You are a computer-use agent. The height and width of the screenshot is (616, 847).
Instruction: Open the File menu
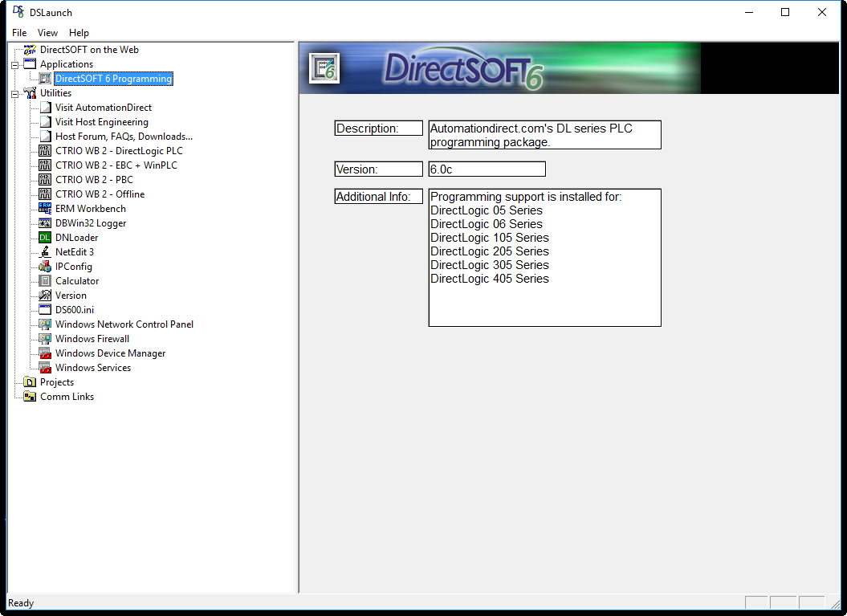tap(19, 33)
